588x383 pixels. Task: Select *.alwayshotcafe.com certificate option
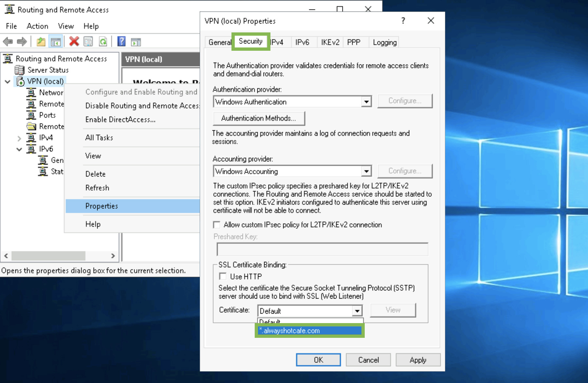[x=310, y=331]
